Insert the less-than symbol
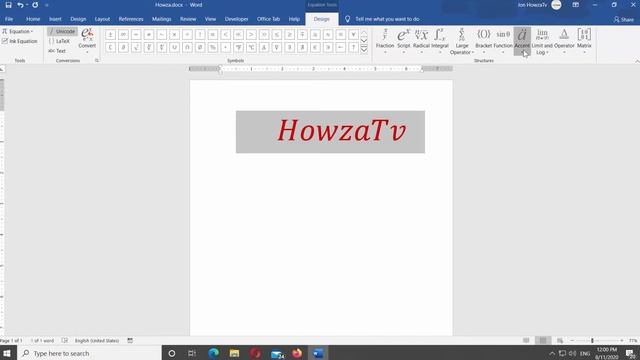Image resolution: width=640 pixels, height=360 pixels. tap(225, 35)
